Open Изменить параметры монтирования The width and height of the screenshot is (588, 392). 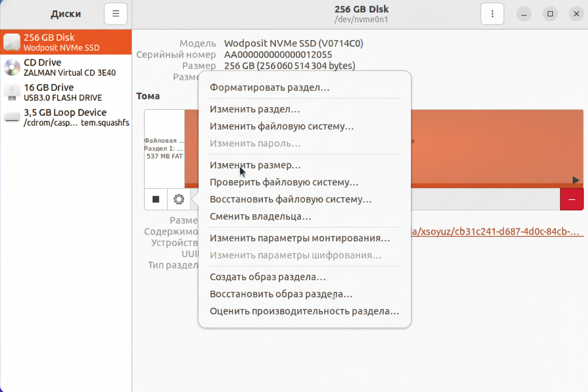(x=300, y=238)
